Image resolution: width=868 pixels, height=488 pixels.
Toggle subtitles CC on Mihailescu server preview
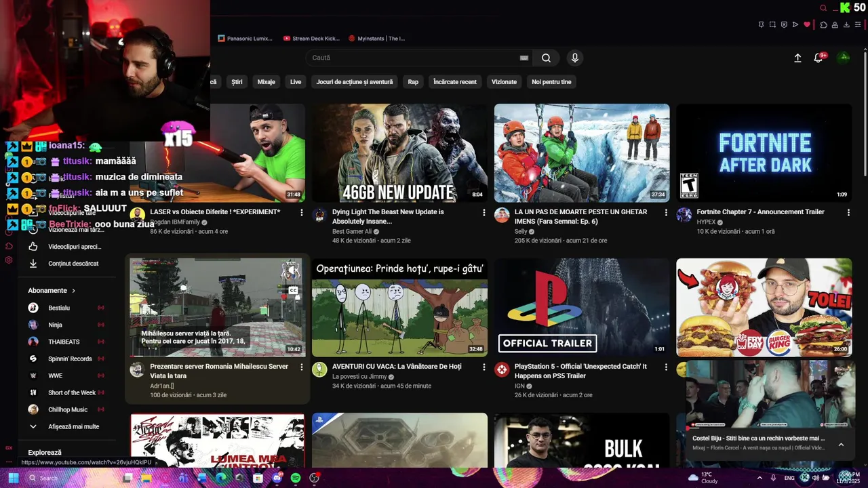293,291
